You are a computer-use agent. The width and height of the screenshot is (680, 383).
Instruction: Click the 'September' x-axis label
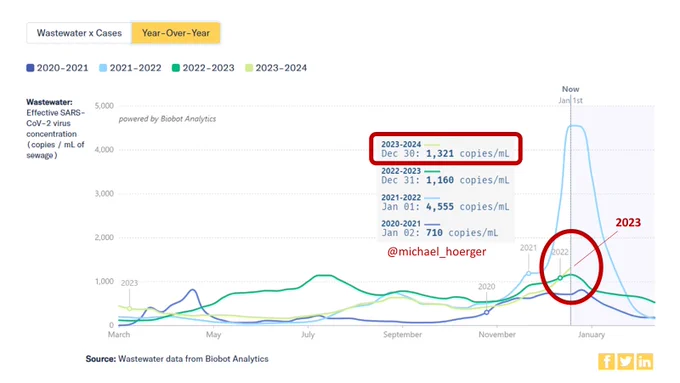pos(402,334)
